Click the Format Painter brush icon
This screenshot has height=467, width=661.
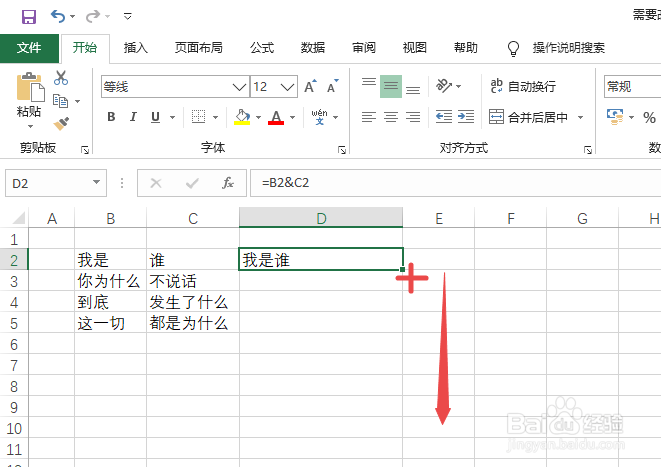coord(62,123)
